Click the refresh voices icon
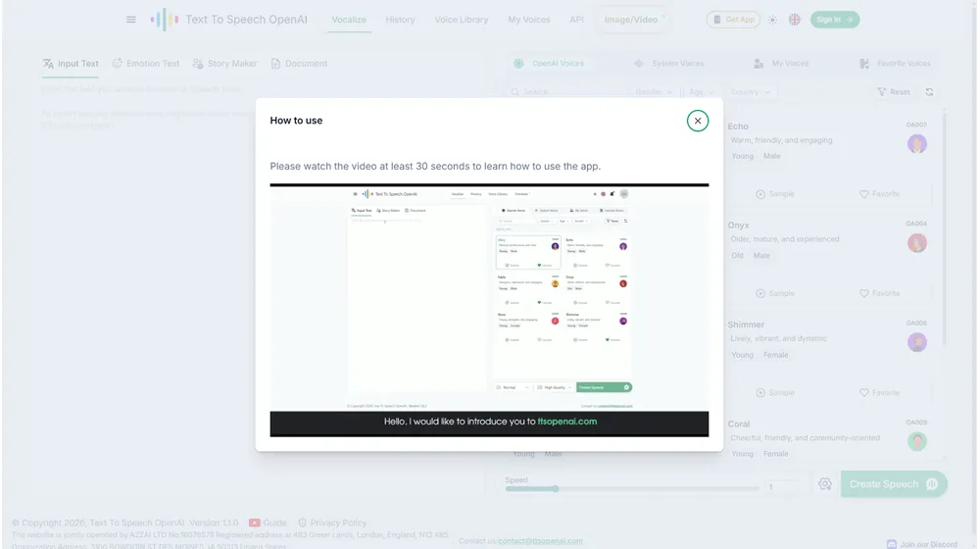Screen dimensions: 980x549 (x=929, y=92)
